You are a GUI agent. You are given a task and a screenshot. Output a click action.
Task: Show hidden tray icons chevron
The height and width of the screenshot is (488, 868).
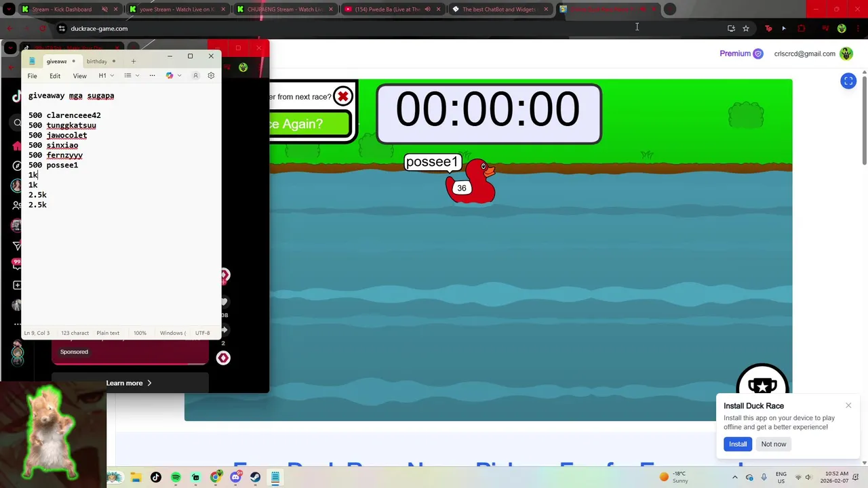click(735, 477)
